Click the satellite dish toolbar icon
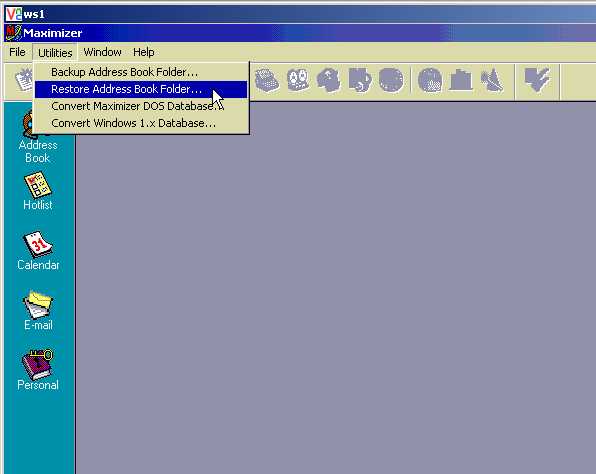 (x=492, y=80)
